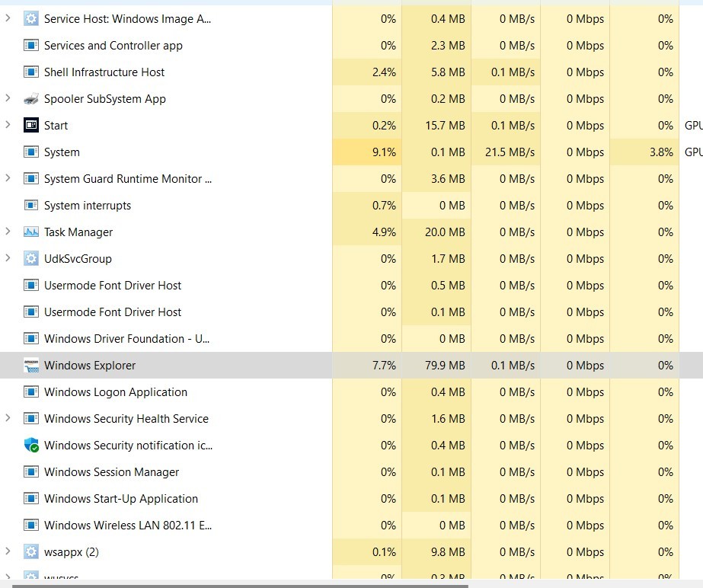Expand the Spooler SubSystem App entry
This screenshot has width=703, height=588.
[8, 97]
